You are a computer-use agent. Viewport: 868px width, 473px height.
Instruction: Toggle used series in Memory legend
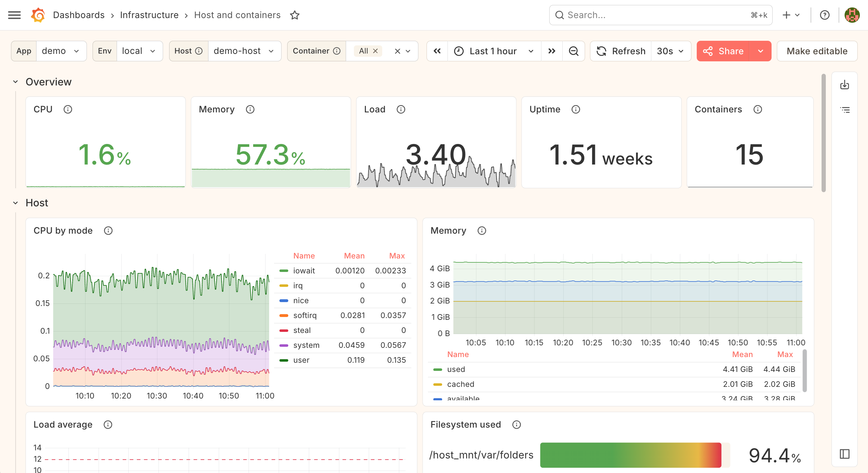click(456, 369)
